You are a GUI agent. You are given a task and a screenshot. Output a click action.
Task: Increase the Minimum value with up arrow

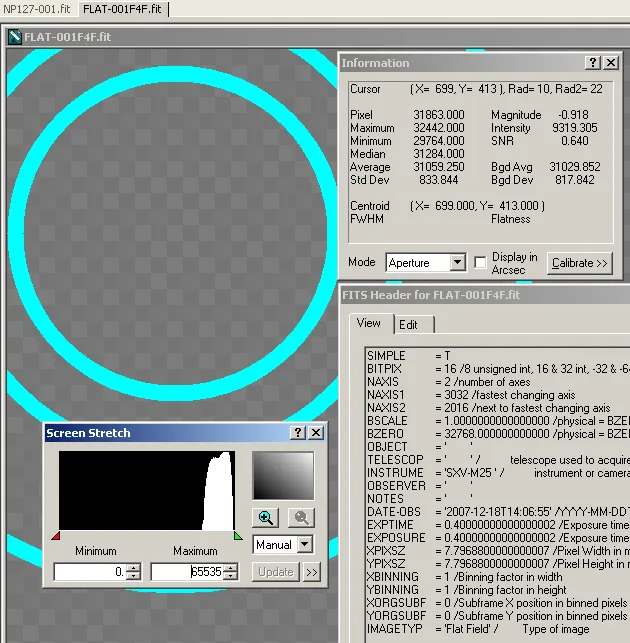click(133, 567)
